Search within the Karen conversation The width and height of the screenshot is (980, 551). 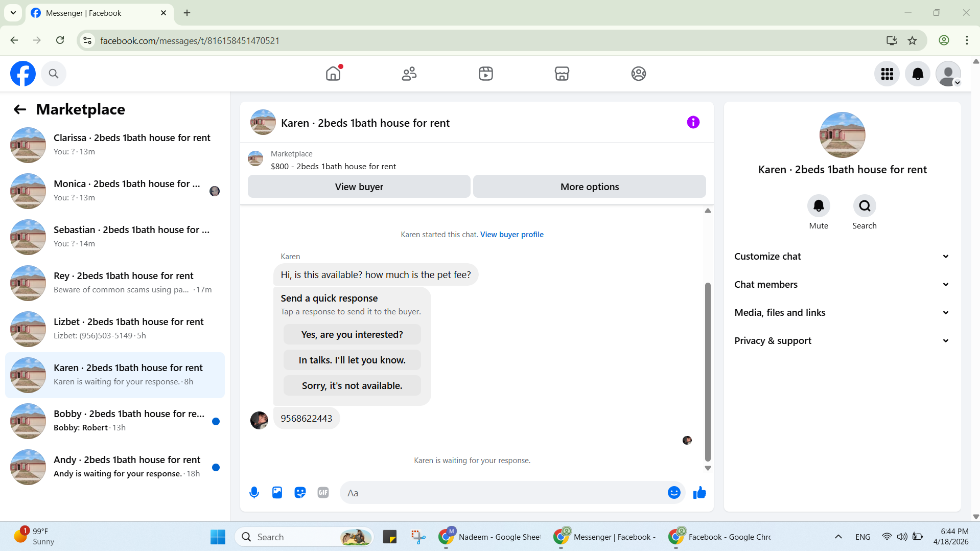pyautogui.click(x=865, y=206)
